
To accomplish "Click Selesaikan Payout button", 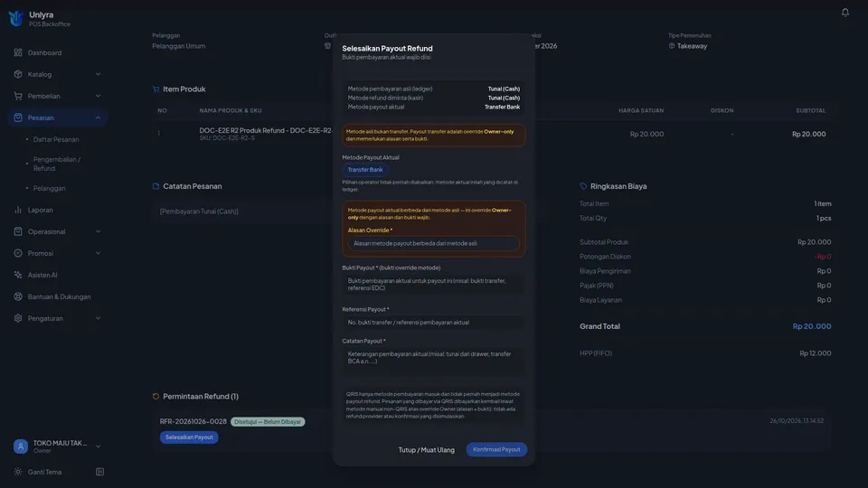I will coord(189,437).
